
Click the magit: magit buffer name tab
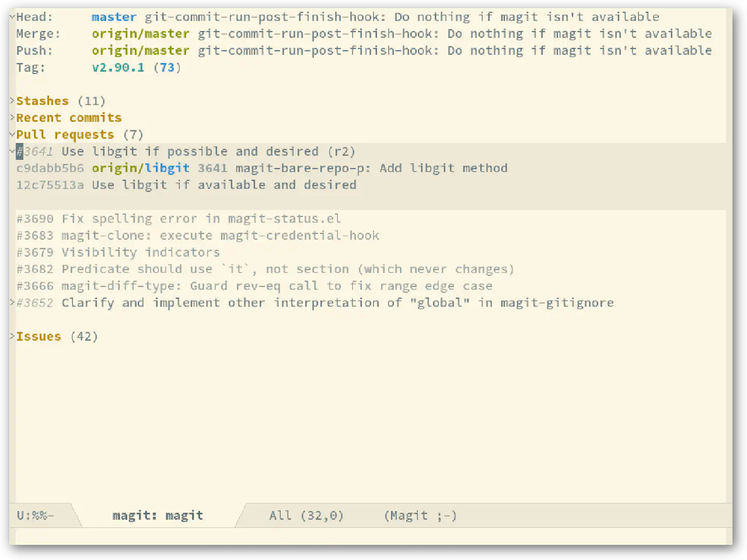[x=158, y=516]
